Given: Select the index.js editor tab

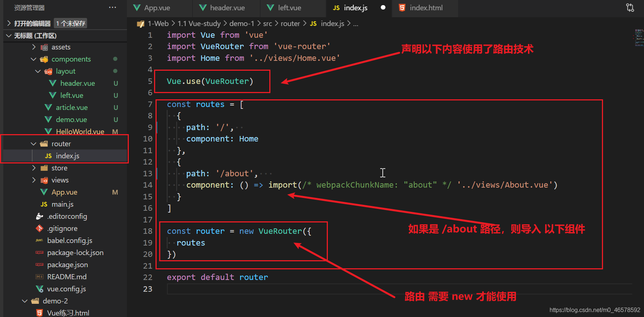Looking at the screenshot, I should tap(359, 8).
